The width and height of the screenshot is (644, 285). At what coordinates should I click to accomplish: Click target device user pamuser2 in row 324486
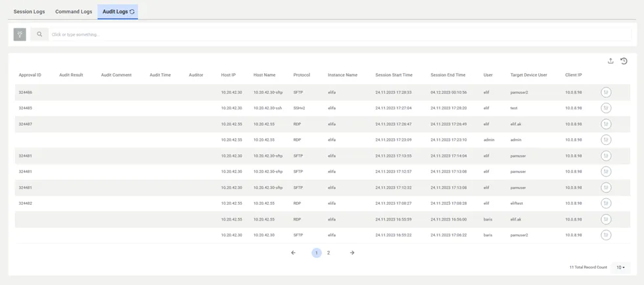pos(519,93)
